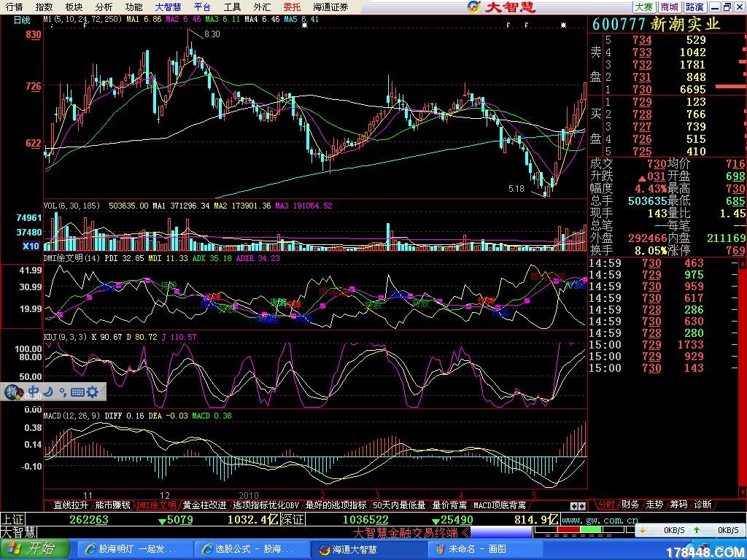Select the 直线拉升 indicator tab
The width and height of the screenshot is (747, 560).
71,505
